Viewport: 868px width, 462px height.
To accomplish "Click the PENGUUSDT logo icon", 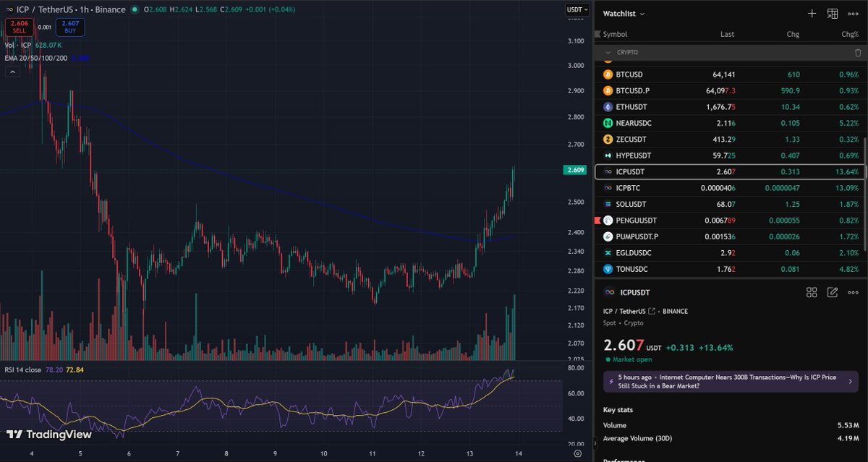I will pos(608,221).
